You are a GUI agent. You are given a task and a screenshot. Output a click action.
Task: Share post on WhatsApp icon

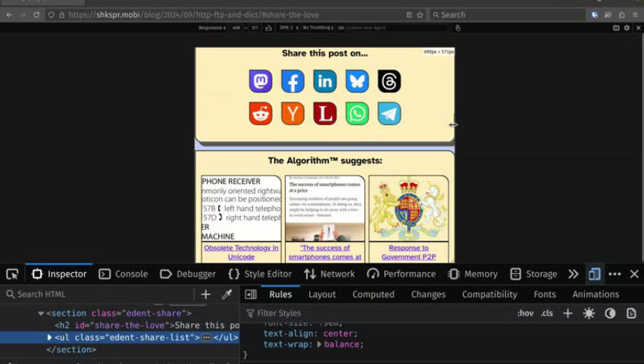357,114
